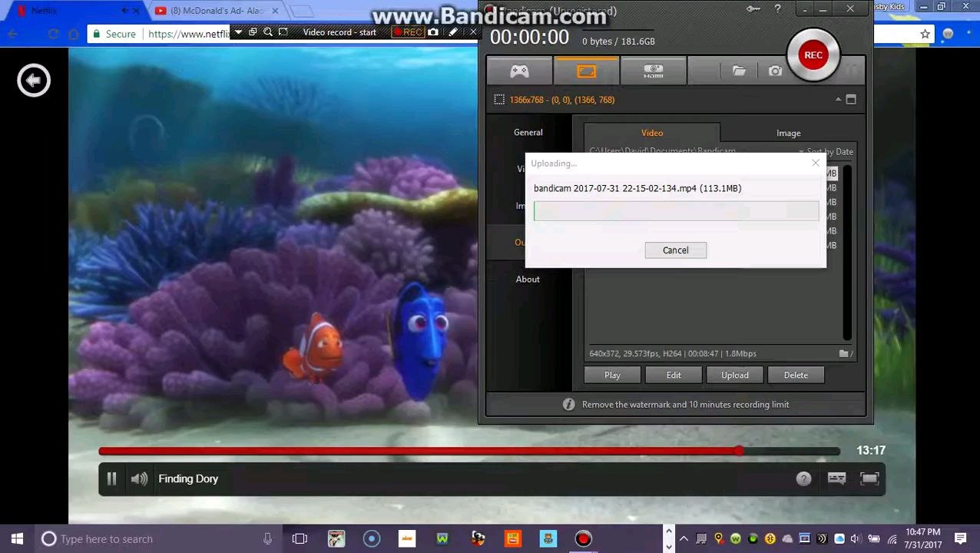Click the Bandicam file list scrollbar

pyautogui.click(x=847, y=252)
